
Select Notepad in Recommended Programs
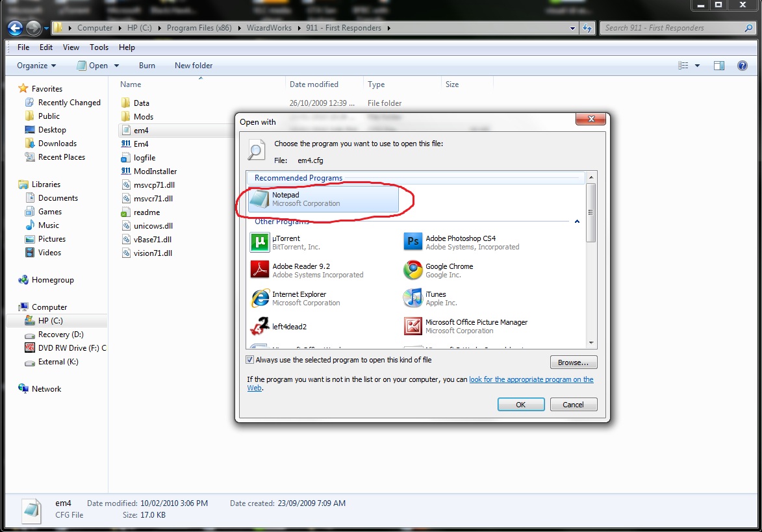pyautogui.click(x=323, y=199)
